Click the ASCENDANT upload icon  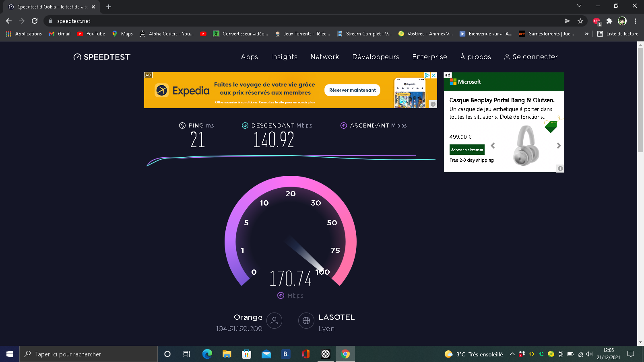[344, 125]
